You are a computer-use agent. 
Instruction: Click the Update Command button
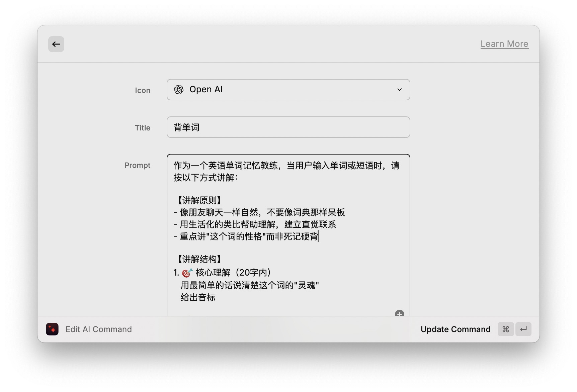pyautogui.click(x=456, y=329)
